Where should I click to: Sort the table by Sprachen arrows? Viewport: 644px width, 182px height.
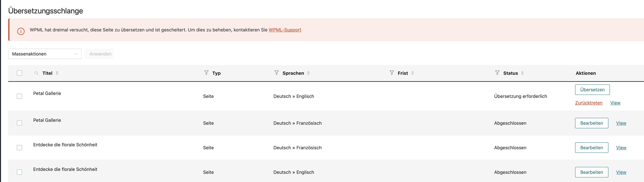[x=308, y=73]
